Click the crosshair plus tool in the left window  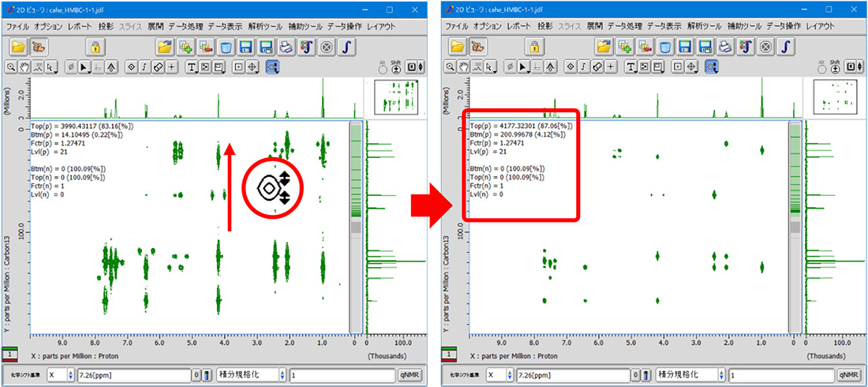coord(171,67)
